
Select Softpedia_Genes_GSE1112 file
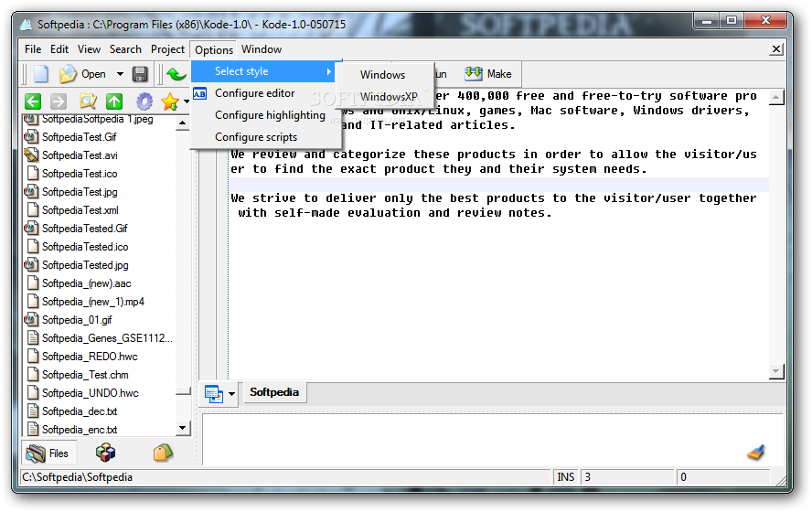pos(107,338)
